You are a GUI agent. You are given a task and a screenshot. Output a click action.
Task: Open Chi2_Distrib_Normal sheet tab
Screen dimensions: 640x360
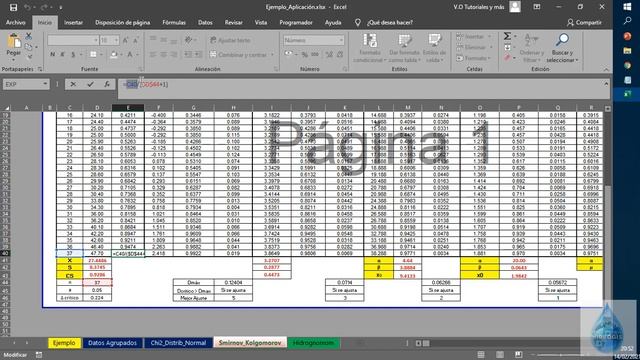[x=178, y=343]
